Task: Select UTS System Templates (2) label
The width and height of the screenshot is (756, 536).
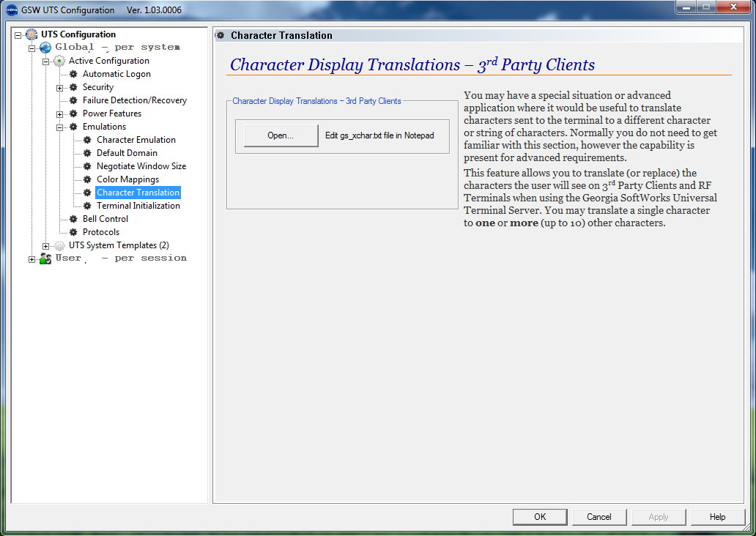Action: pyautogui.click(x=119, y=245)
